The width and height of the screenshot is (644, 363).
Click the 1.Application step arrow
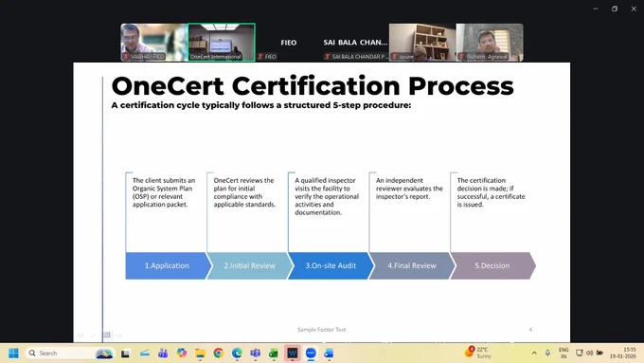[x=169, y=265]
